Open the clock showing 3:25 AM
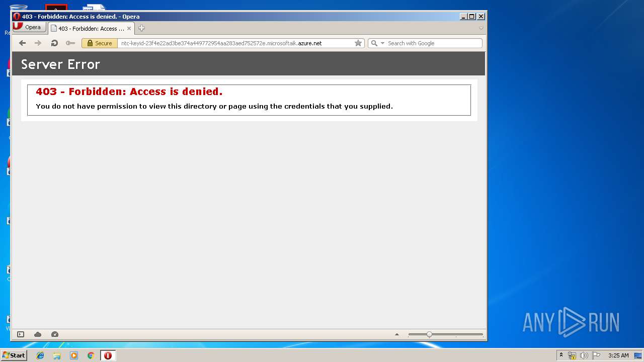The height and width of the screenshot is (362, 644). point(618,355)
